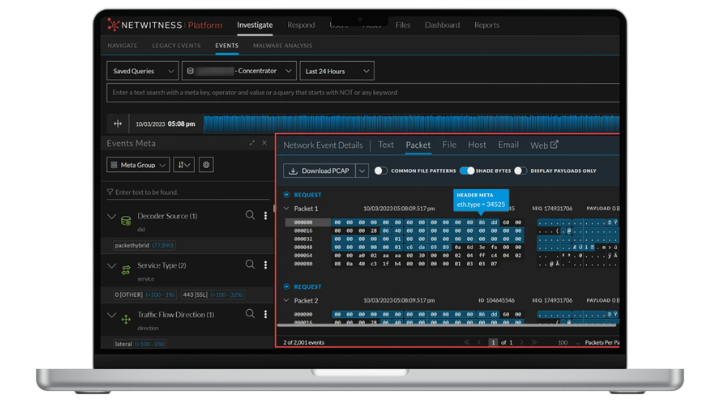Switch to Navigate sub-tab
Image resolution: width=720 pixels, height=400 pixels.
(x=122, y=45)
